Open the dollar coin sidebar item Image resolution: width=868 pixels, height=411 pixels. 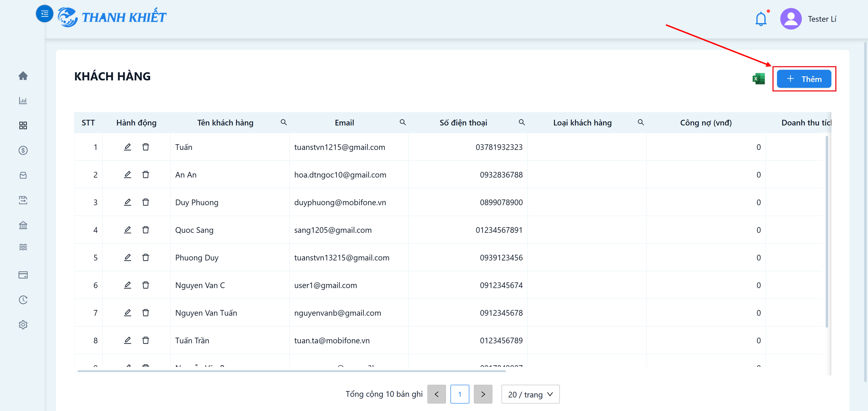23,150
